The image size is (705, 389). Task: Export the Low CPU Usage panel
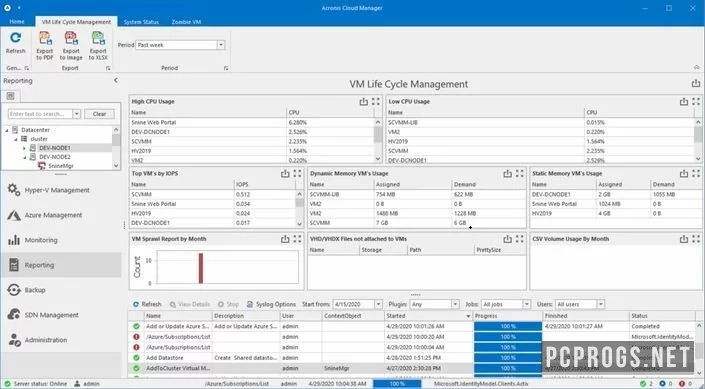click(683, 102)
